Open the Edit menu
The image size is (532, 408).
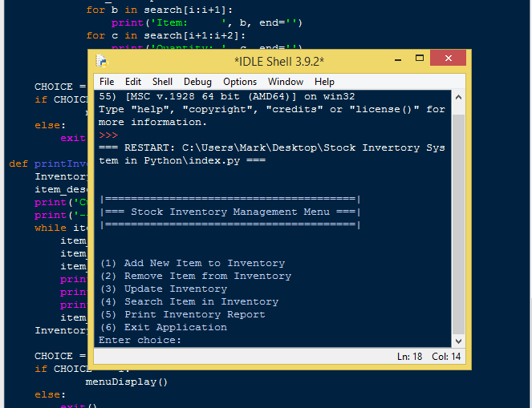[133, 82]
